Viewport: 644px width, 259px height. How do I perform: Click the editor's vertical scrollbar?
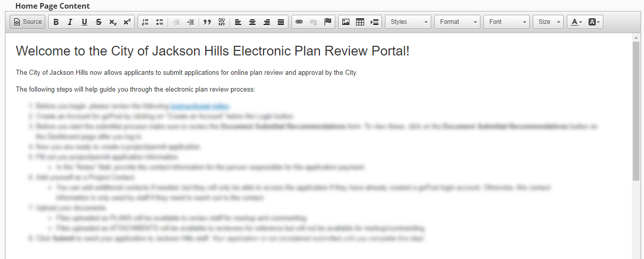(636, 111)
